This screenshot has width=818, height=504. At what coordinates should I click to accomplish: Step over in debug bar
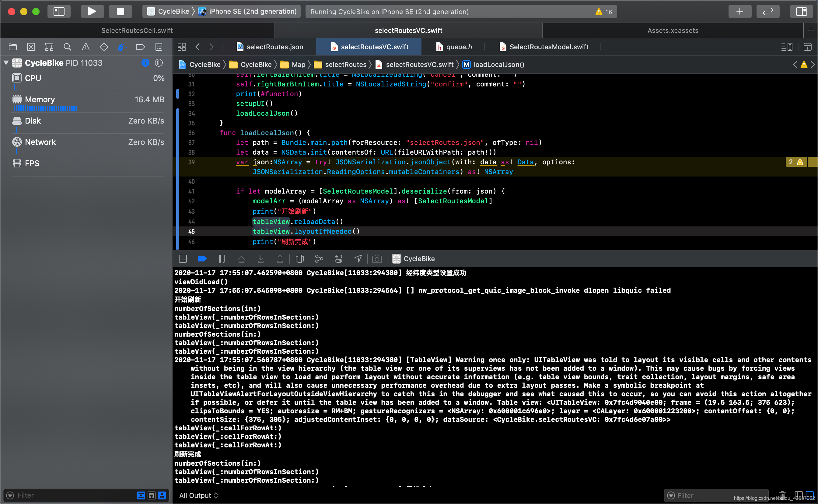pos(241,259)
